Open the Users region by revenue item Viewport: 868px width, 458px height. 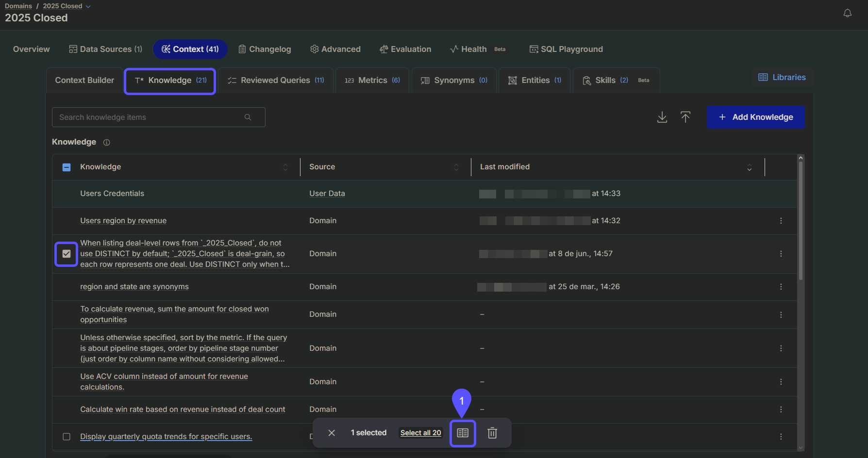(x=123, y=221)
